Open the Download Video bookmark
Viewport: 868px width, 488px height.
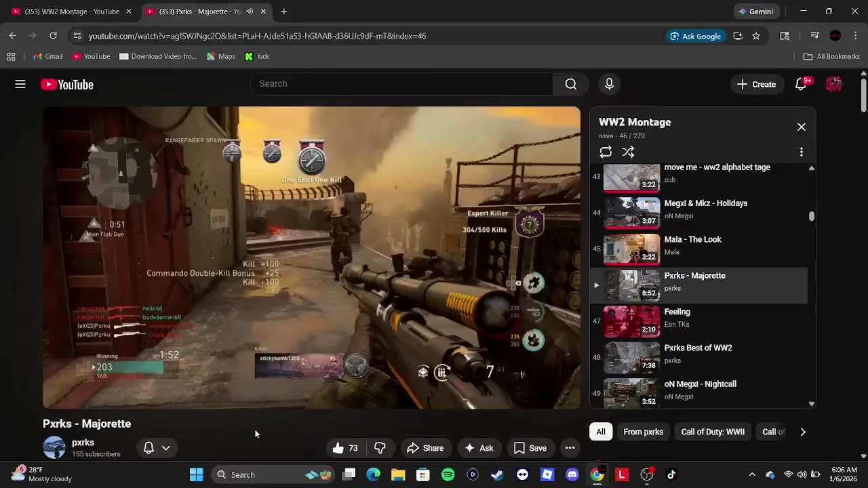tap(158, 56)
